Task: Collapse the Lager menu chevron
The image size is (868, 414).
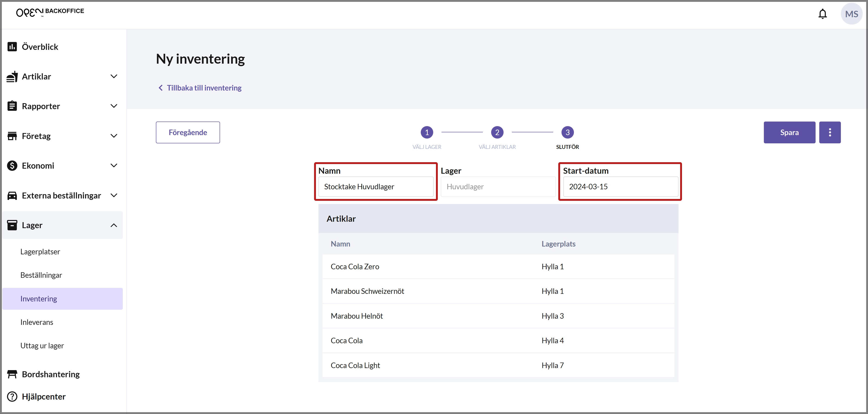Action: pyautogui.click(x=114, y=225)
